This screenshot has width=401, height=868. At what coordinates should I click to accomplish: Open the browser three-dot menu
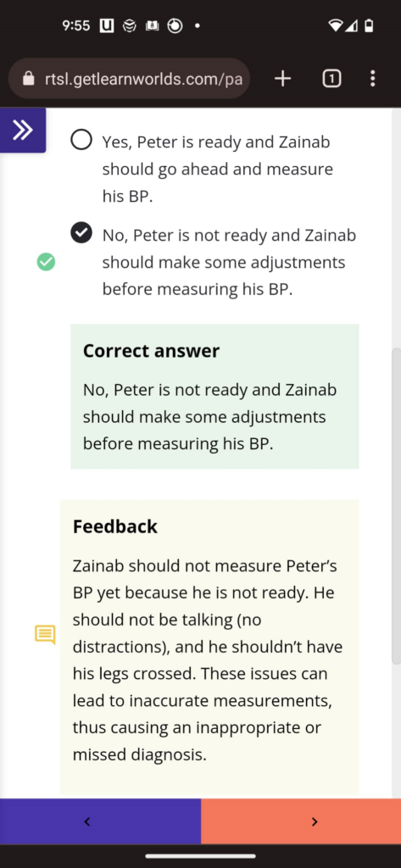coord(372,79)
